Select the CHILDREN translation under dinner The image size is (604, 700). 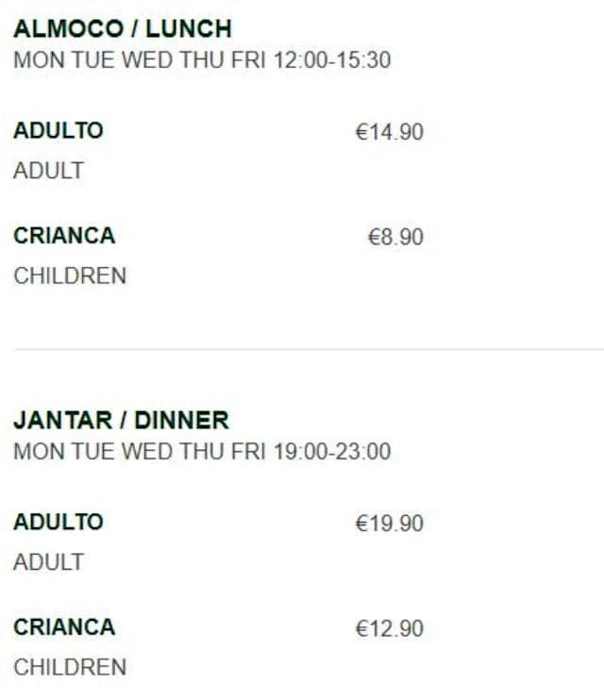pos(70,667)
